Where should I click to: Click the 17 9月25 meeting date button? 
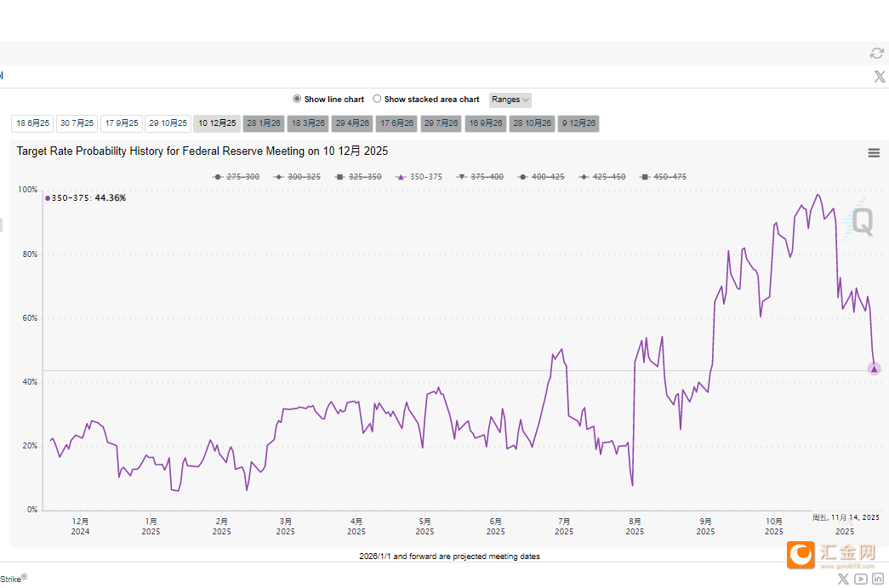point(122,123)
